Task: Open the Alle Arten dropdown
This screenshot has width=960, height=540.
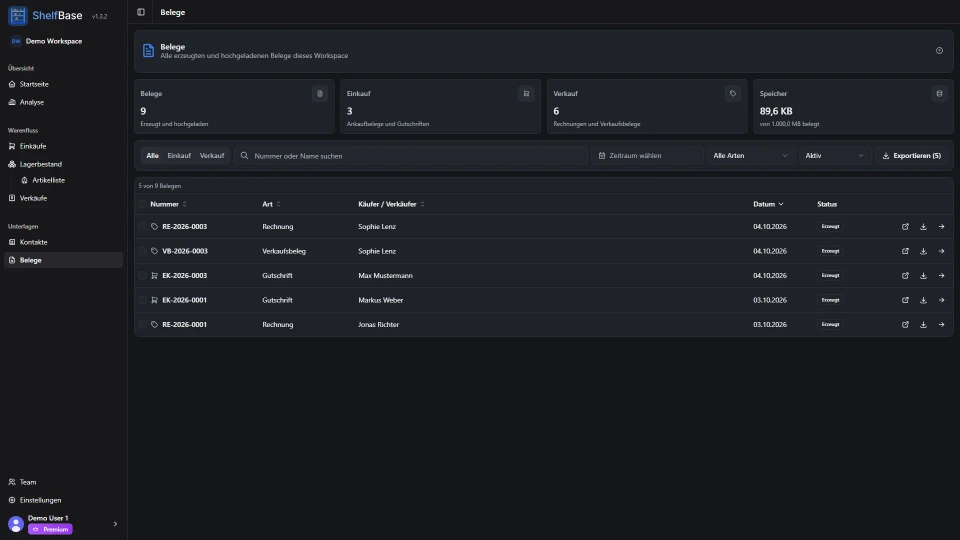Action: pos(751,156)
